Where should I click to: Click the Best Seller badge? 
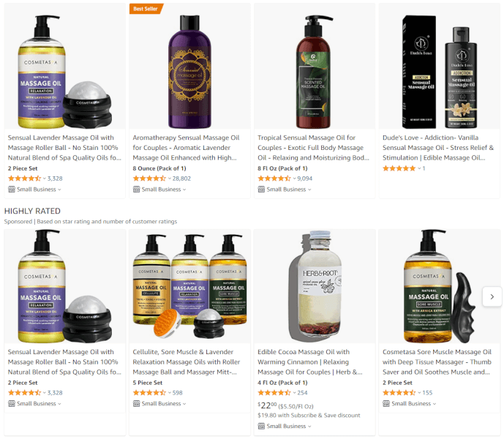pos(146,9)
